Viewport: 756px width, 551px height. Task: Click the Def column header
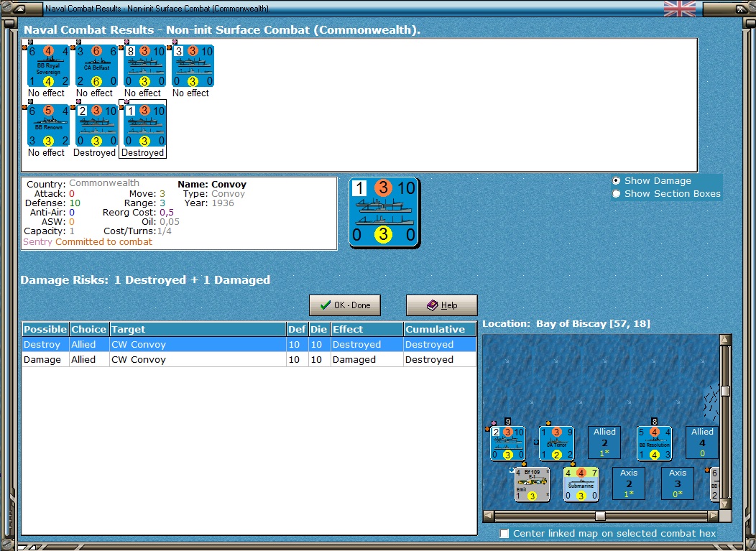point(297,329)
